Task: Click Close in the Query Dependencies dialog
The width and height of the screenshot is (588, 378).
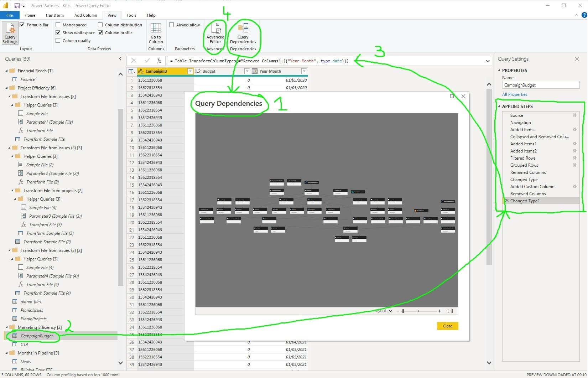Action: click(x=447, y=326)
